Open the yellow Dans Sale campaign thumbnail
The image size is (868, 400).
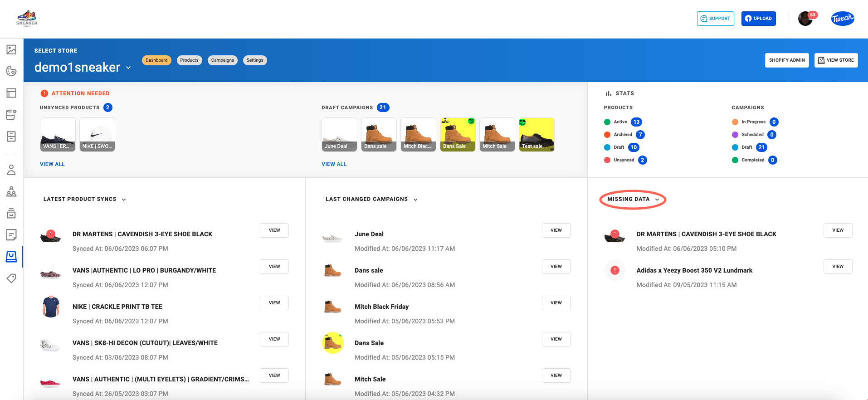[x=458, y=135]
